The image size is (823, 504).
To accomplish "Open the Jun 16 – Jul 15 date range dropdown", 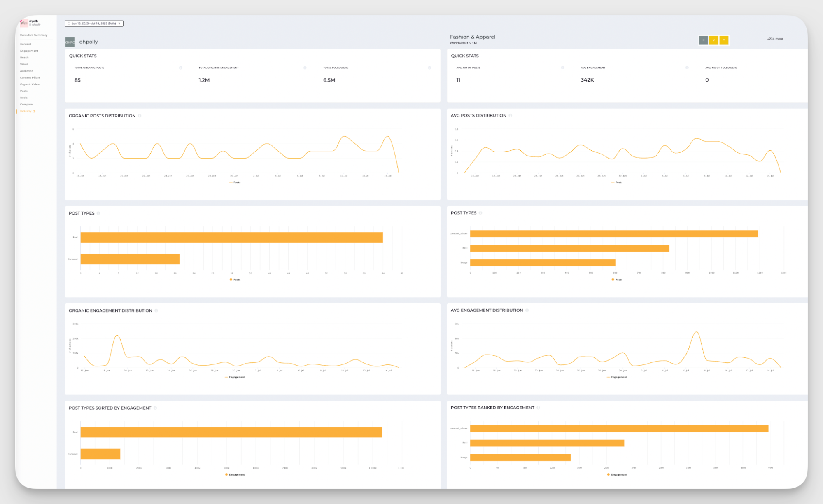I will click(94, 23).
